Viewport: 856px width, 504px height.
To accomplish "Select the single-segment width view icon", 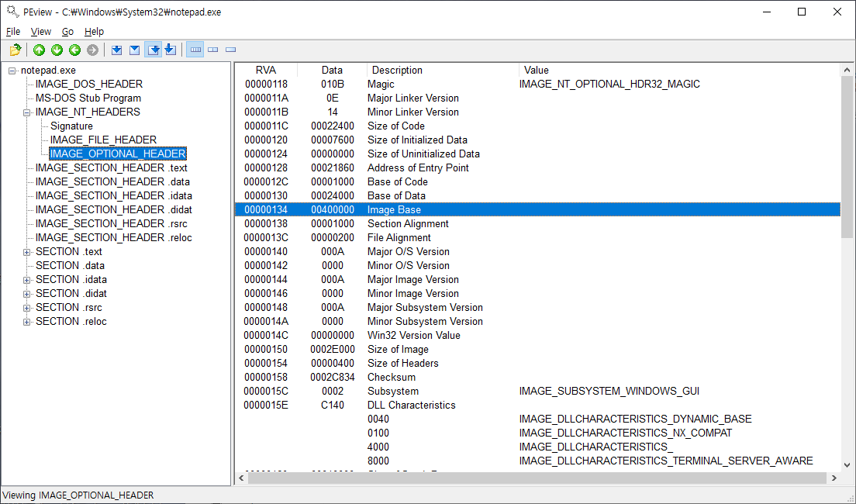I will click(231, 50).
